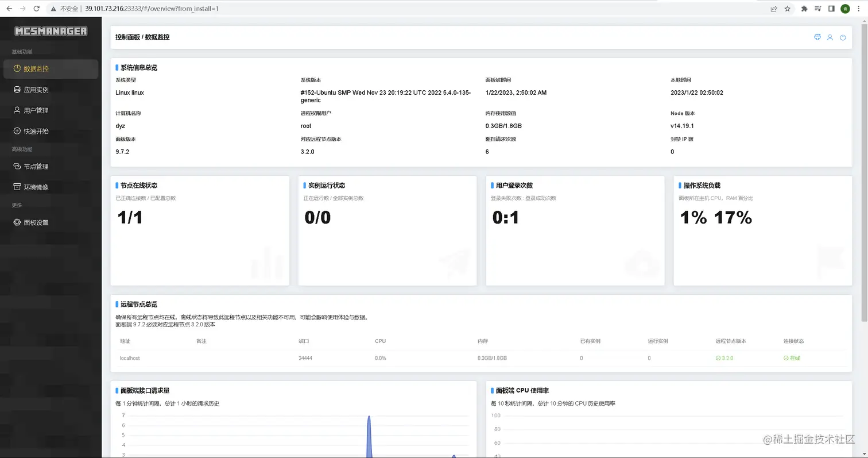Click 0.3GB/1.8GB in the node table row
The image size is (868, 458).
[x=492, y=358]
